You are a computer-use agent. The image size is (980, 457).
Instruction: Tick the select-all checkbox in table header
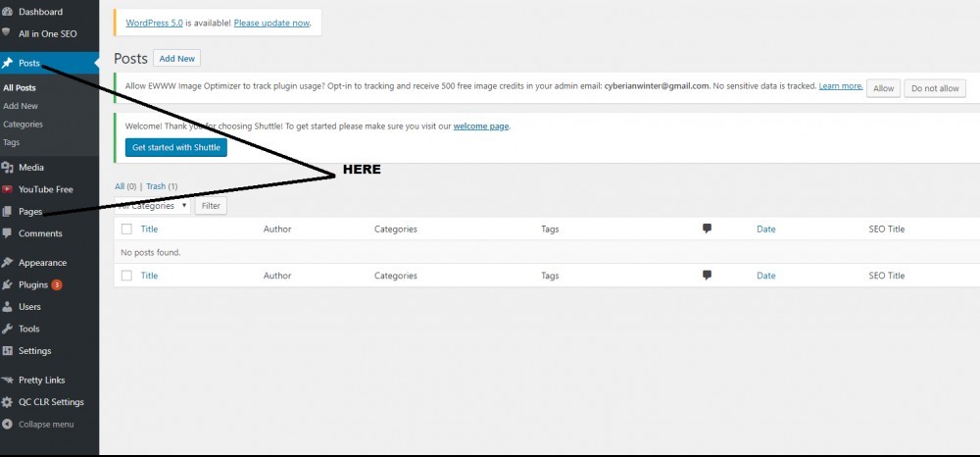point(126,228)
